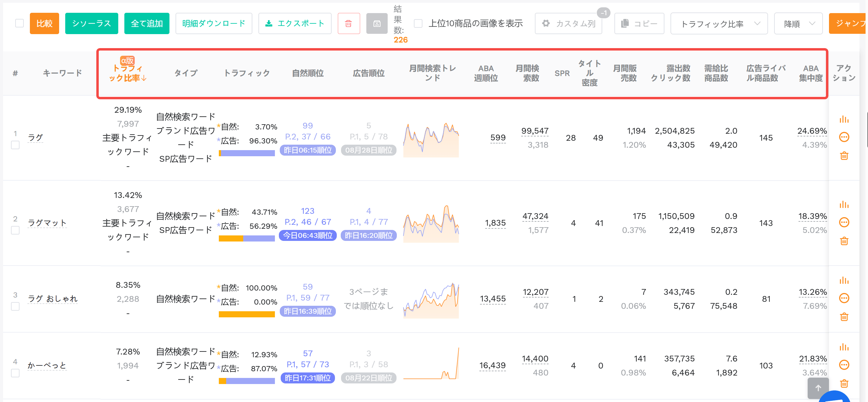The height and width of the screenshot is (402, 868).
Task: Open more options icon for ラグ おしゃれ row
Action: tap(844, 298)
